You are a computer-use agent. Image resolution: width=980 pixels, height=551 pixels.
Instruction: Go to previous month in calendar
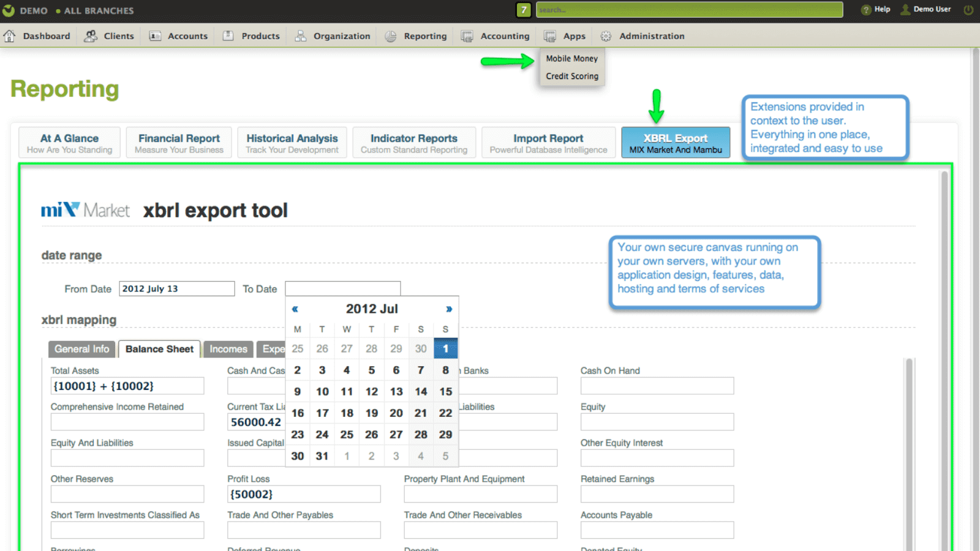pos(295,309)
